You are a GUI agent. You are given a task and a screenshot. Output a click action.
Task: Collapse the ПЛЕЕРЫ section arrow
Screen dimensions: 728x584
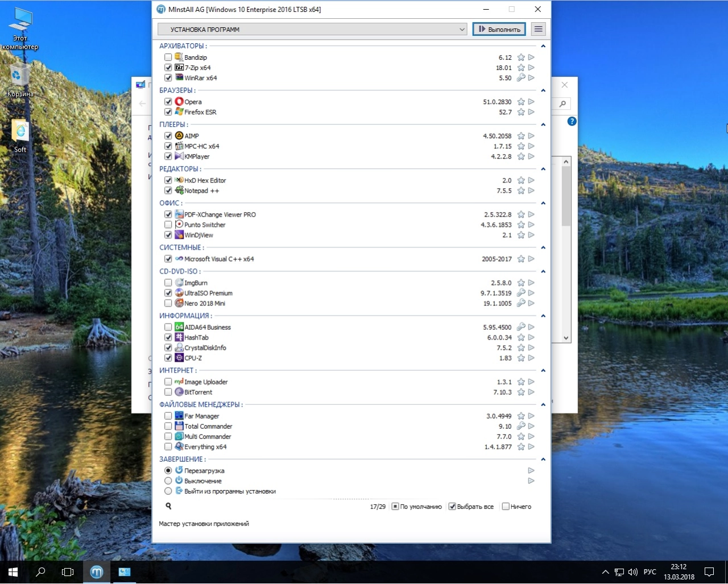click(x=543, y=125)
